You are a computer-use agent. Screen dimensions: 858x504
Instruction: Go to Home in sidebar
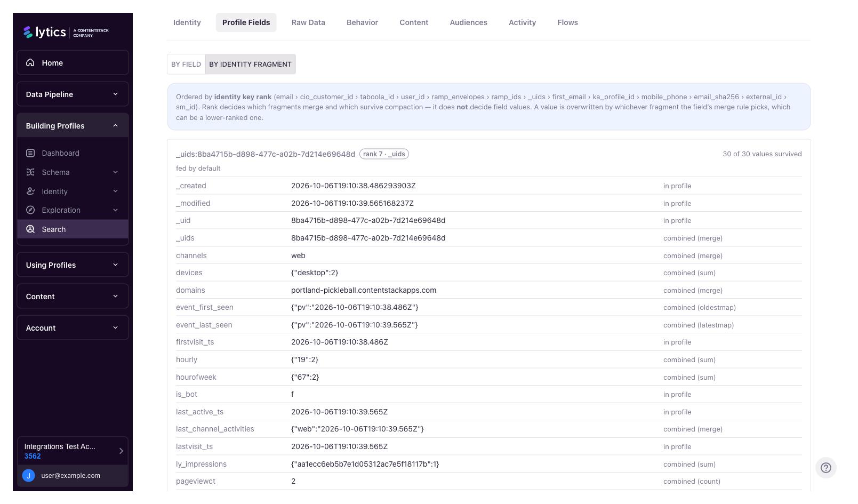point(73,63)
